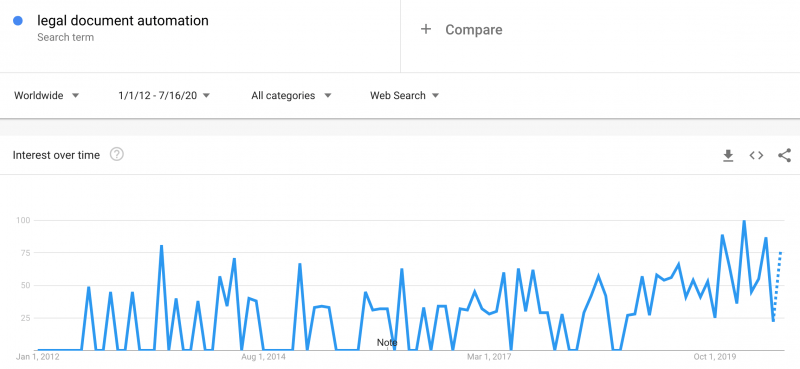800x369 pixels.
Task: Open help for Interest over time
Action: tap(117, 154)
